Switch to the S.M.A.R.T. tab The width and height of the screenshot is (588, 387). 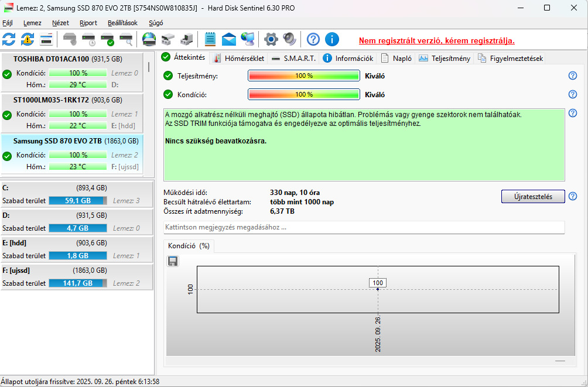pos(294,58)
